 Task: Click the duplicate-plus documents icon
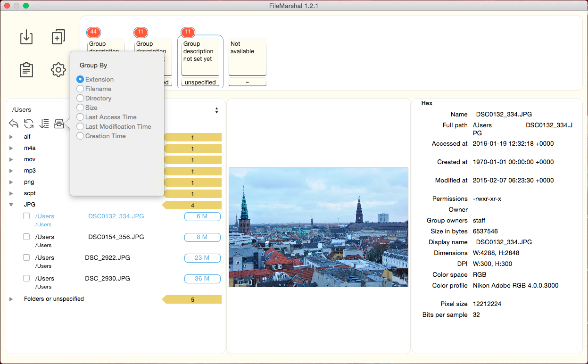coord(58,37)
